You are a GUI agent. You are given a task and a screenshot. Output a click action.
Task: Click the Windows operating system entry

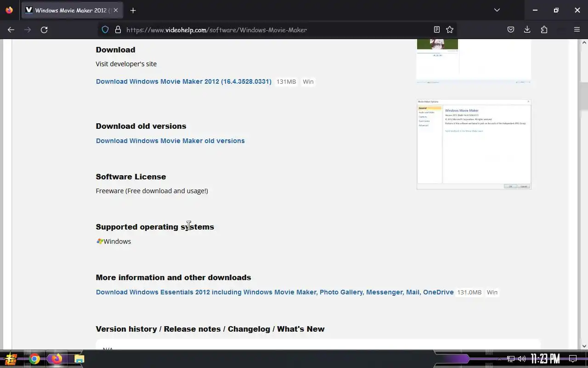click(113, 241)
